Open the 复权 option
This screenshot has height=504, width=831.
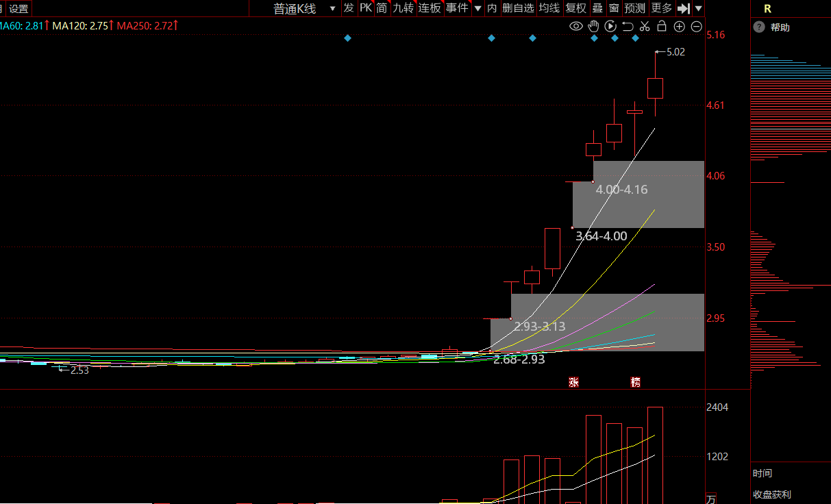coord(575,8)
